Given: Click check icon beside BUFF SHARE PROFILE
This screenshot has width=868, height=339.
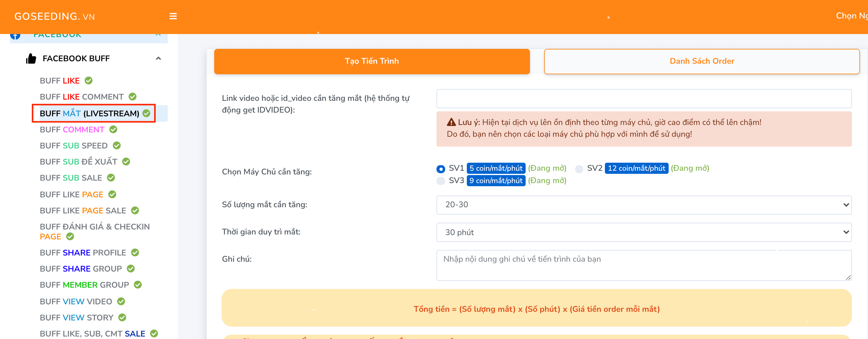Looking at the screenshot, I should pyautogui.click(x=135, y=252).
